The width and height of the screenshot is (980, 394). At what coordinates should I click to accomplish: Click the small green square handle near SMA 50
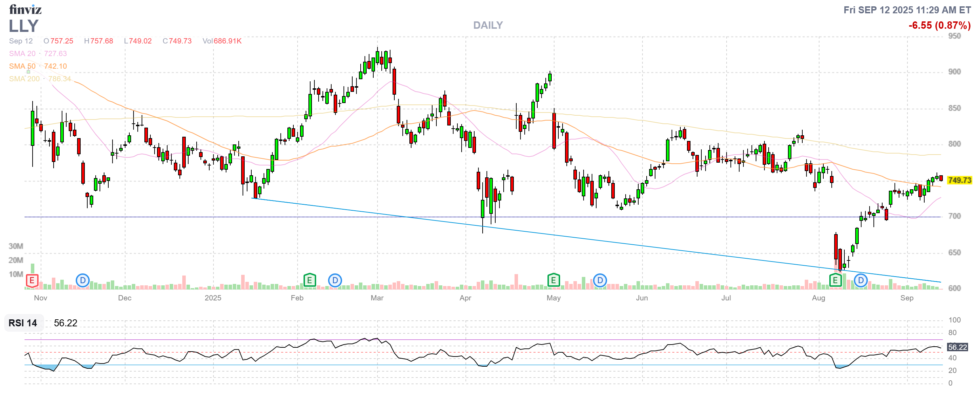(x=28, y=72)
